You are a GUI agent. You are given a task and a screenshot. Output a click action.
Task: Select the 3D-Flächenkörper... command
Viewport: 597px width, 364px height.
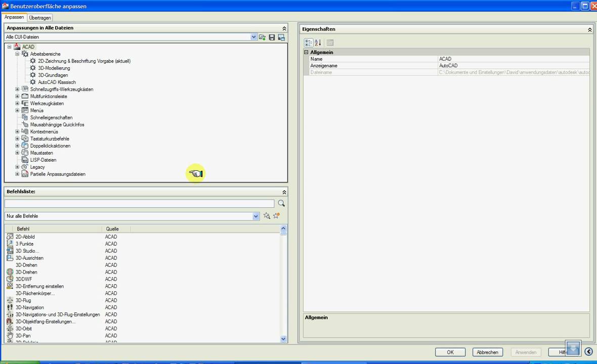tap(35, 293)
